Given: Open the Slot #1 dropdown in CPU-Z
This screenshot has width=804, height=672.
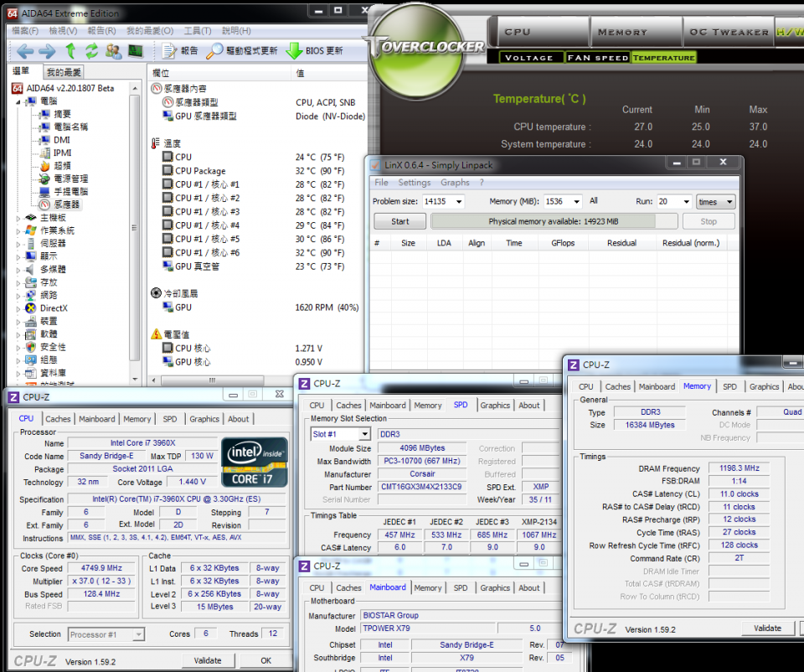Looking at the screenshot, I should (x=364, y=434).
